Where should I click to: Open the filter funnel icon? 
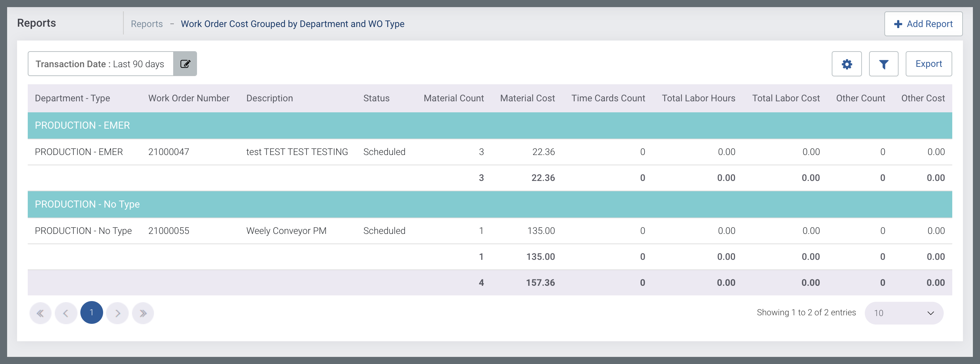(883, 64)
